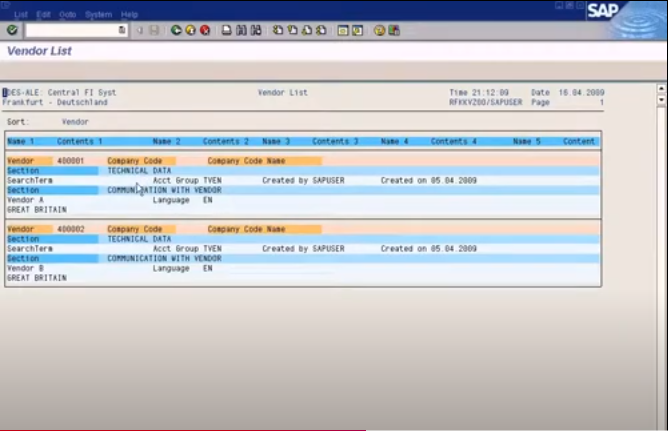This screenshot has height=431, width=668.
Task: Click the Name 2 column header
Action: [x=167, y=141]
